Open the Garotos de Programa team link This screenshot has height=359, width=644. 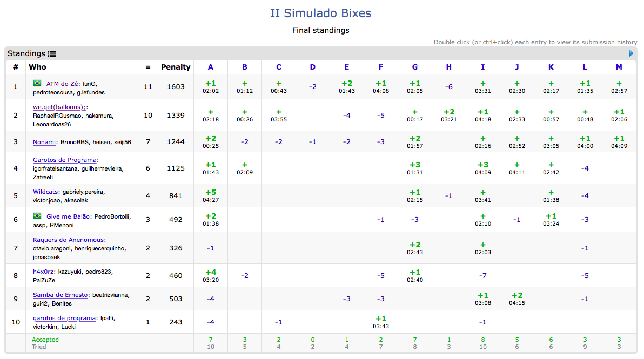point(65,160)
